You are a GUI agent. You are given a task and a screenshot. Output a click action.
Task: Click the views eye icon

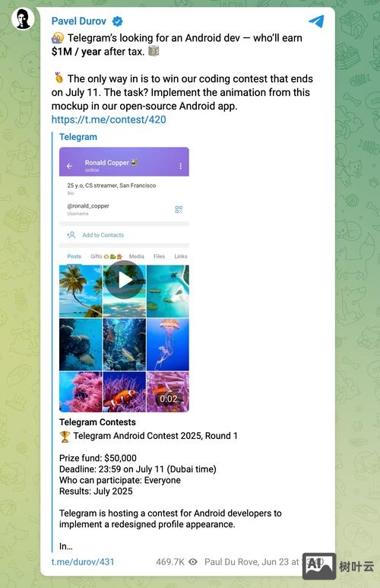click(193, 561)
